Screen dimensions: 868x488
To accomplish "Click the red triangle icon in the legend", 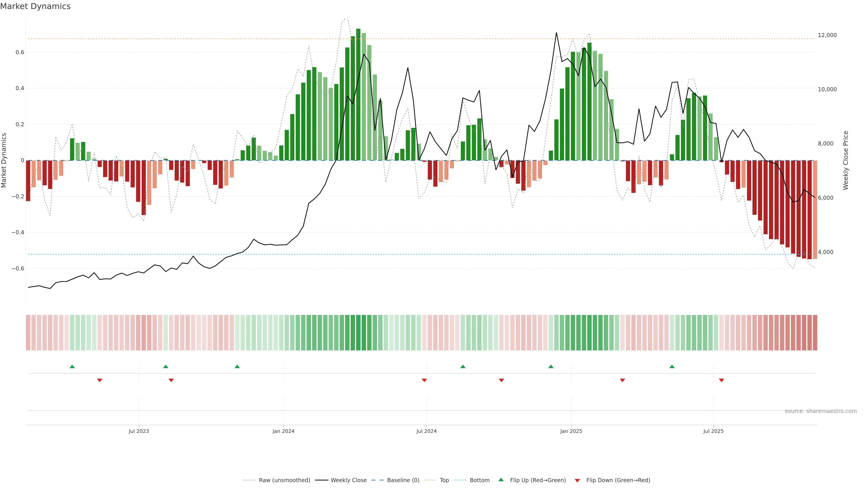I will pyautogui.click(x=577, y=480).
